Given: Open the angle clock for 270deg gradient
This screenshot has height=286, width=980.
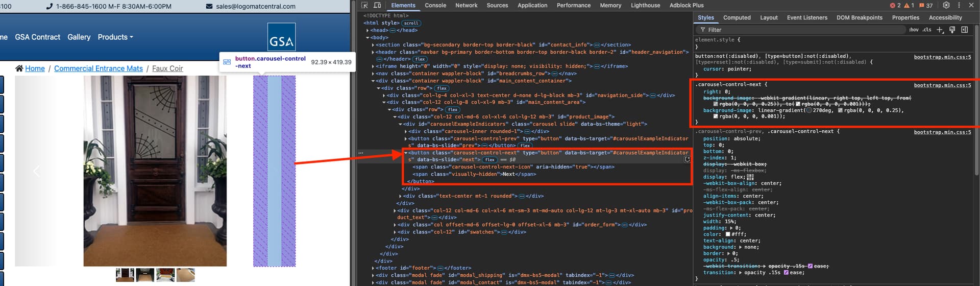Looking at the screenshot, I should (808, 110).
